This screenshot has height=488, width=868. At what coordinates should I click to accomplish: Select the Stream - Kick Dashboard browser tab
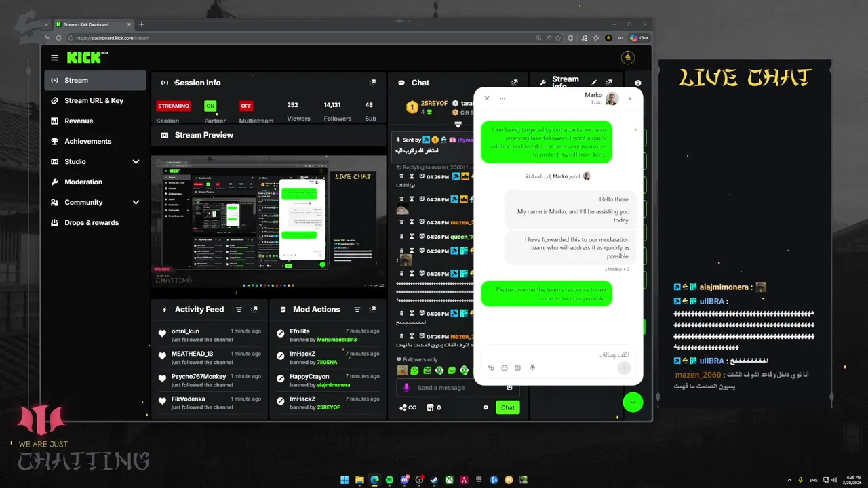[94, 24]
